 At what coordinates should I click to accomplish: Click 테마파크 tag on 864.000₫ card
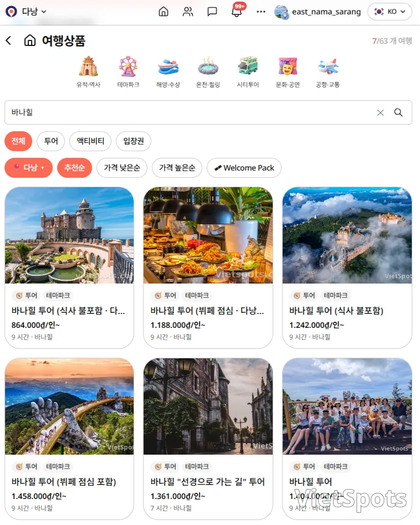click(x=58, y=296)
